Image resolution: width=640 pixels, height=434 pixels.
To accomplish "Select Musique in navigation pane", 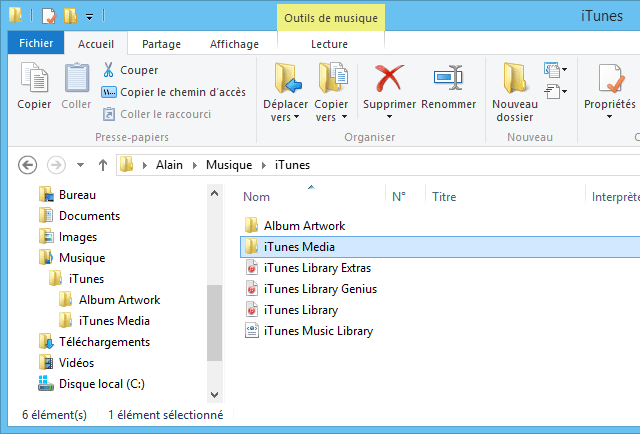I will 72,258.
